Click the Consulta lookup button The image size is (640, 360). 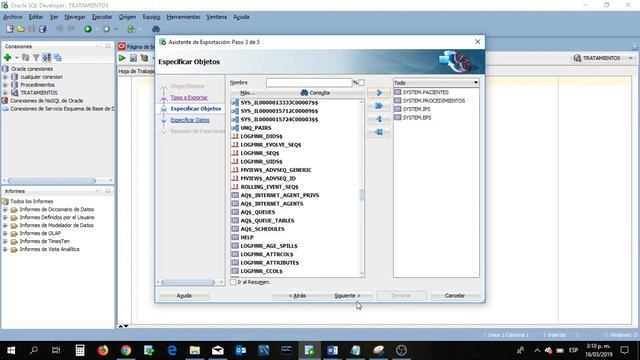point(315,93)
